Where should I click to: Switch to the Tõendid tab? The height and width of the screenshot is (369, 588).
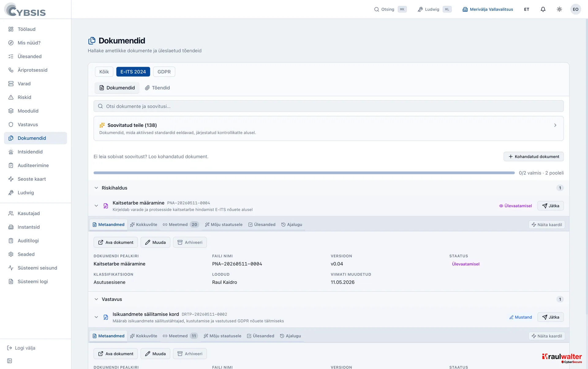tap(157, 88)
